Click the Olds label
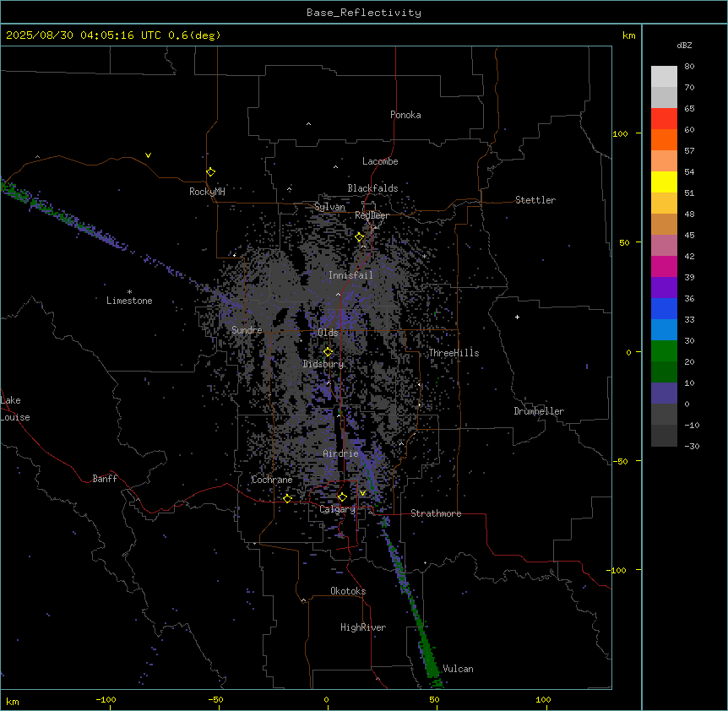The image size is (728, 711). 328,333
